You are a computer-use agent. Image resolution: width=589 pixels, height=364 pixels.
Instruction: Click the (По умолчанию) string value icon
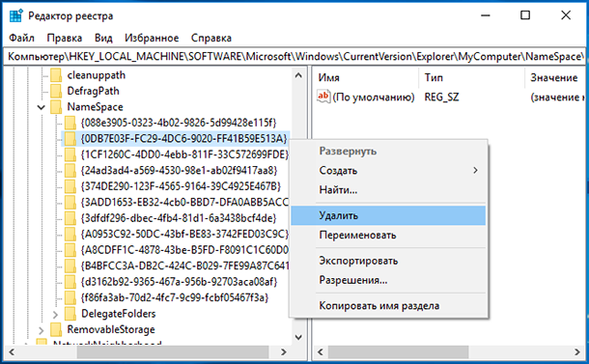(323, 97)
